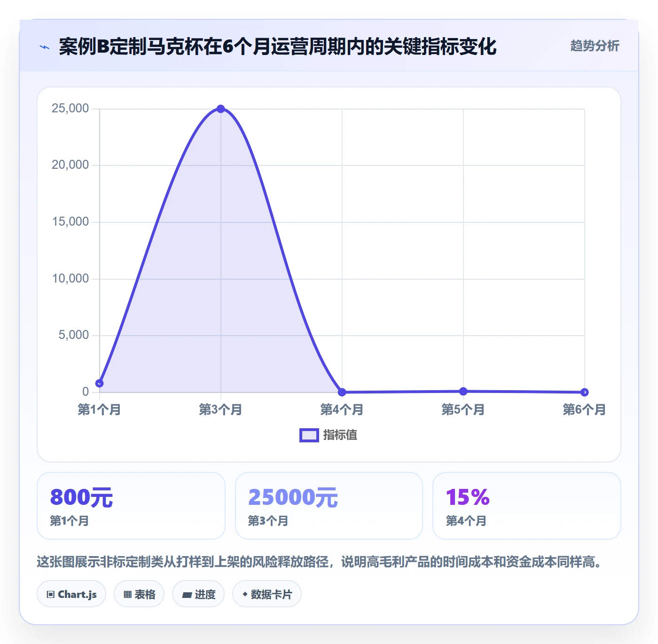Screen dimensions: 658x644
Task: Click the diamond icon in the 数据卡片 tag
Action: [245, 594]
